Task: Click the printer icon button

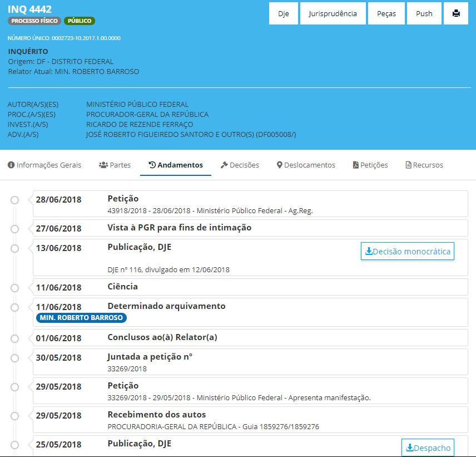Action: [455, 13]
